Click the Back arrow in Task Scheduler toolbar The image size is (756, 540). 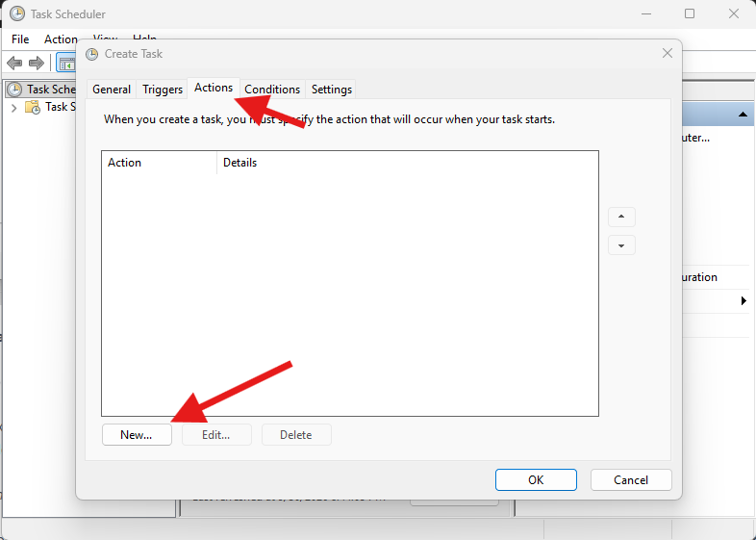tap(14, 63)
